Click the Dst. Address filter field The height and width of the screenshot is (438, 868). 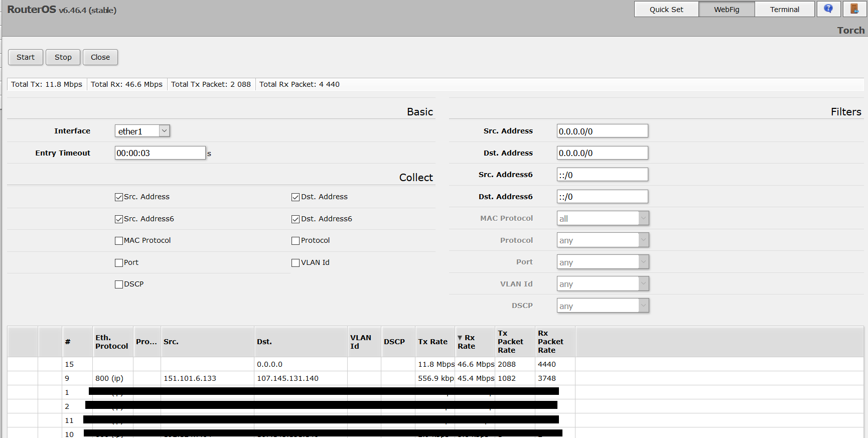pos(603,153)
